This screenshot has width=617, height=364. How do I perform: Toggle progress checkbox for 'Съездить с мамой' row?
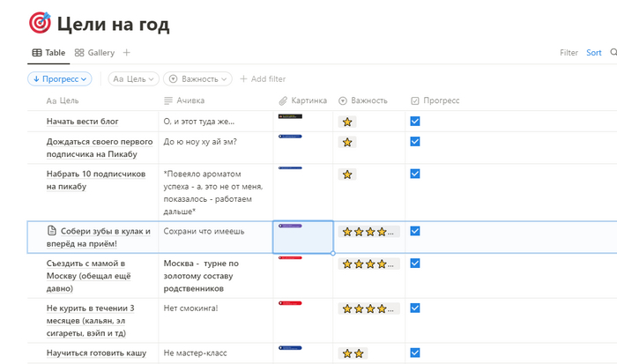pos(415,263)
